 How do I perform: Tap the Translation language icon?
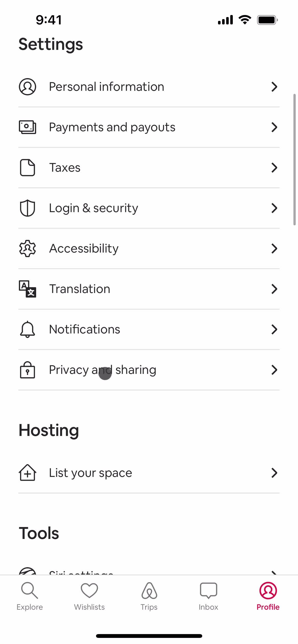(x=28, y=289)
